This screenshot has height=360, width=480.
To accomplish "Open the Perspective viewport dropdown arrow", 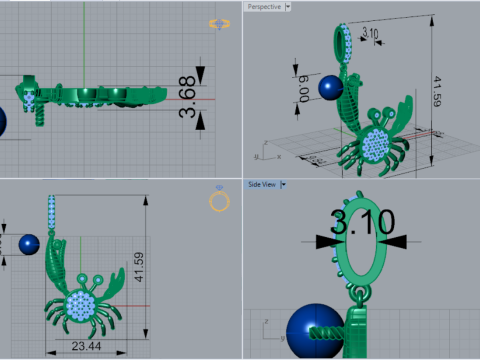I will [x=288, y=7].
